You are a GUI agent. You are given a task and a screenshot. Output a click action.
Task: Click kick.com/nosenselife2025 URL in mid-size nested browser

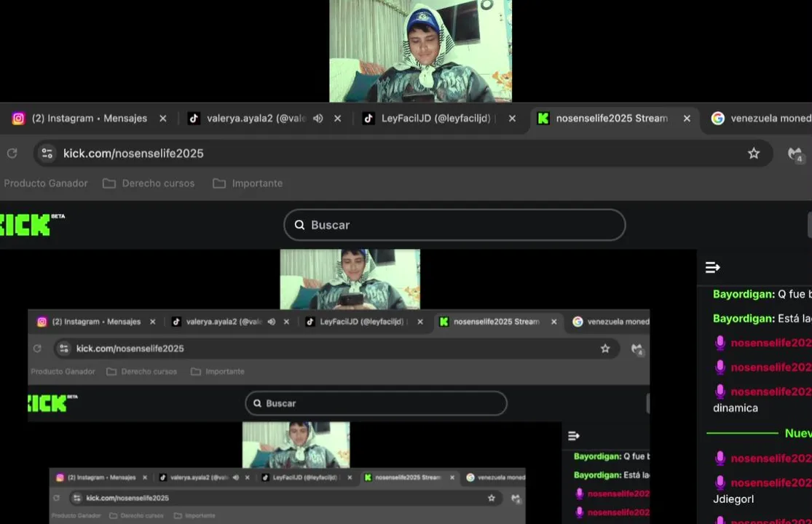point(130,349)
